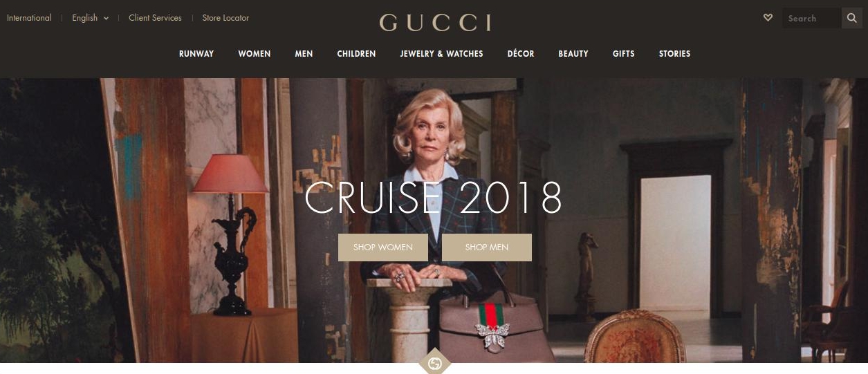Focus the Search input field
Image resolution: width=868 pixels, height=374 pixels.
(811, 18)
